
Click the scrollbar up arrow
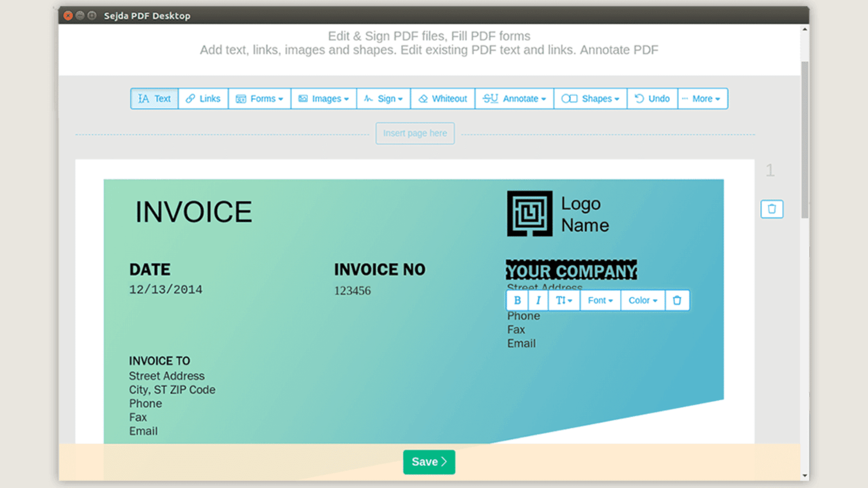pyautogui.click(x=805, y=29)
